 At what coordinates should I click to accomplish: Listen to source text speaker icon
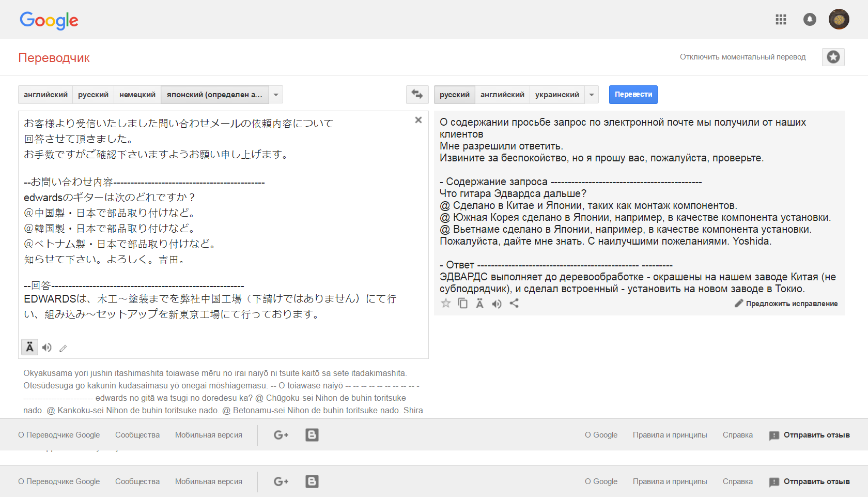tap(47, 348)
